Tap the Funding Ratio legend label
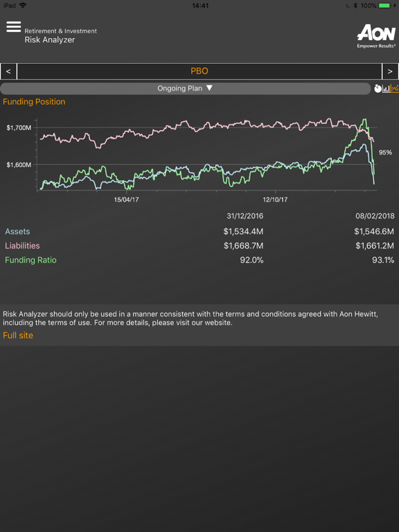399x532 pixels. 30,260
